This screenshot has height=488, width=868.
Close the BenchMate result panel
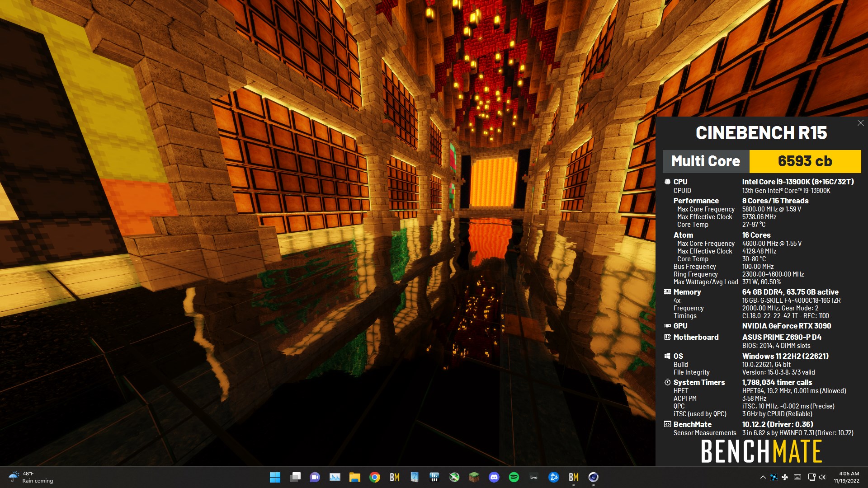pyautogui.click(x=860, y=123)
